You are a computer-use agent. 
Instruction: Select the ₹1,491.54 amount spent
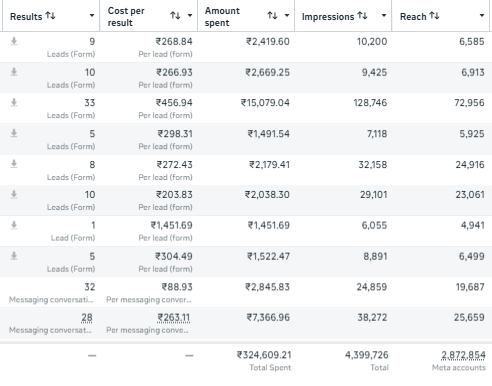[269, 134]
